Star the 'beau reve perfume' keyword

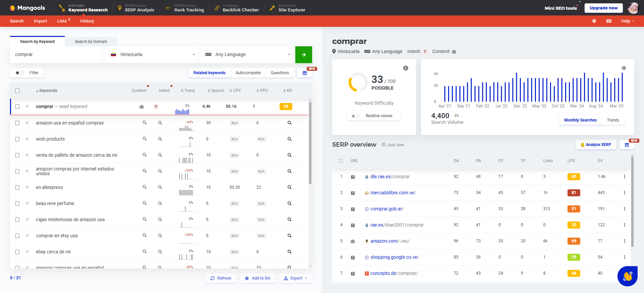(x=27, y=203)
